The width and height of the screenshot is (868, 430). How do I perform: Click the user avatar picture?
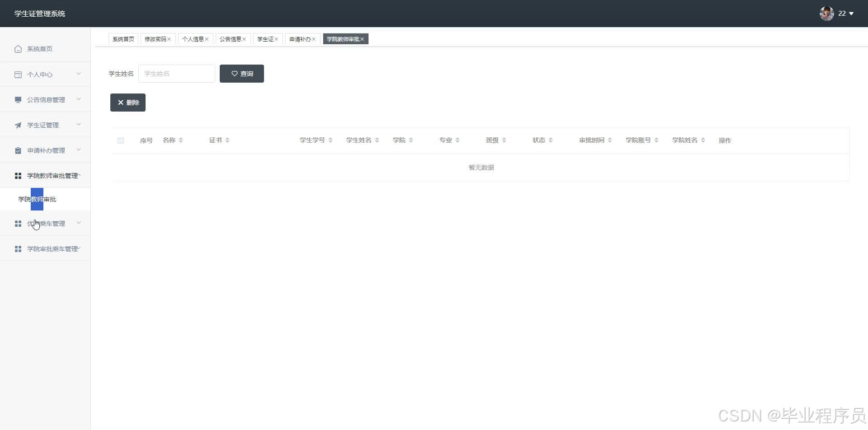pyautogui.click(x=826, y=14)
